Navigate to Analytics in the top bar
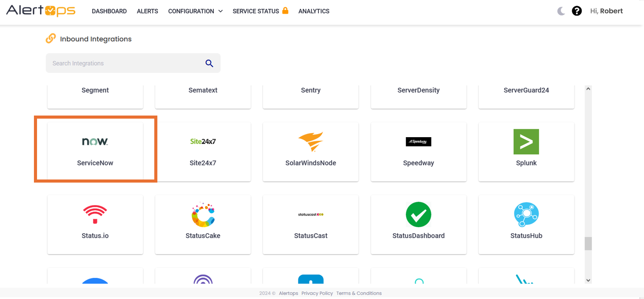 314,11
